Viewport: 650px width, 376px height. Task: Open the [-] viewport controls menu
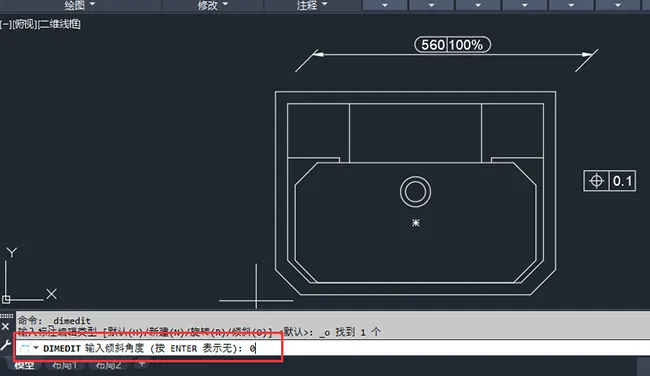click(6, 24)
